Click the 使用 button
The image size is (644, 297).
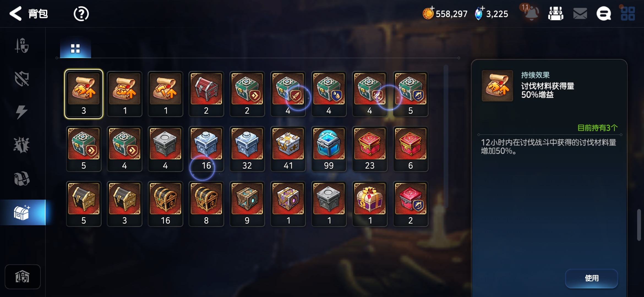pyautogui.click(x=591, y=278)
